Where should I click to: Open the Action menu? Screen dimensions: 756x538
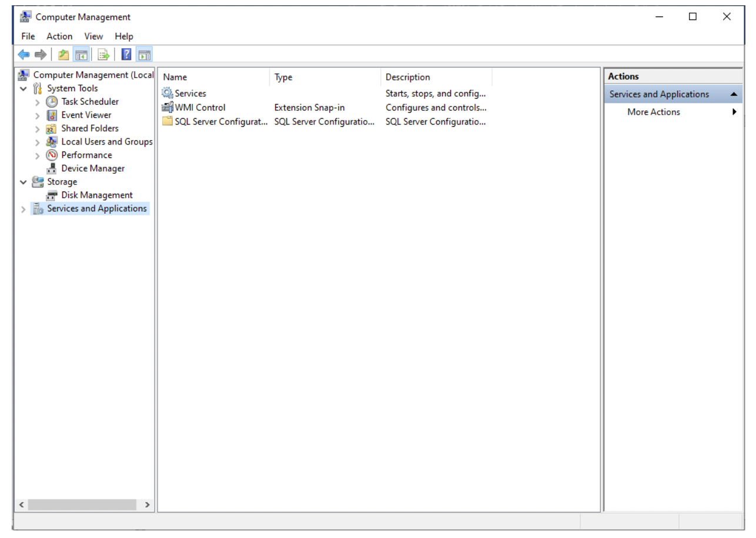pyautogui.click(x=59, y=36)
